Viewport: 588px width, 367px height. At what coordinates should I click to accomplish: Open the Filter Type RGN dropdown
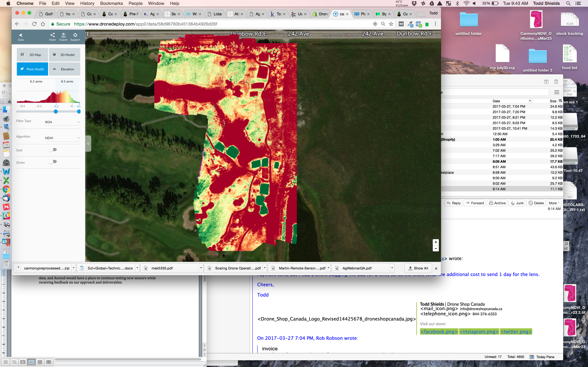click(62, 122)
